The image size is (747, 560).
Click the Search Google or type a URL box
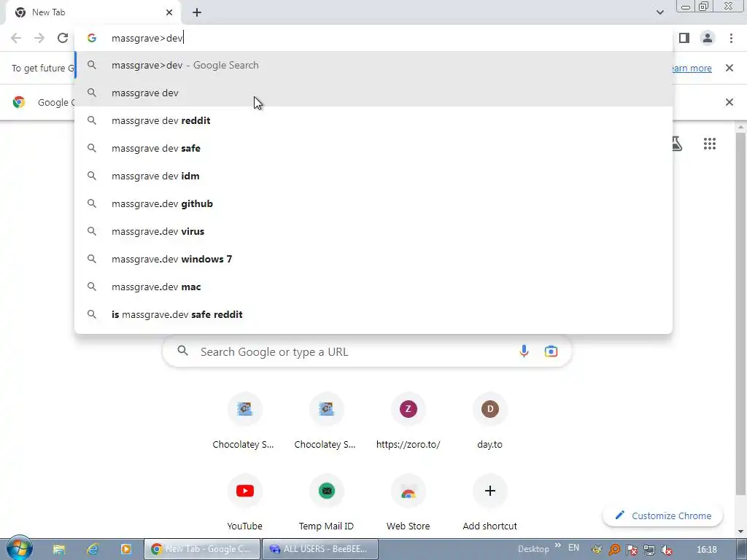pyautogui.click(x=367, y=351)
